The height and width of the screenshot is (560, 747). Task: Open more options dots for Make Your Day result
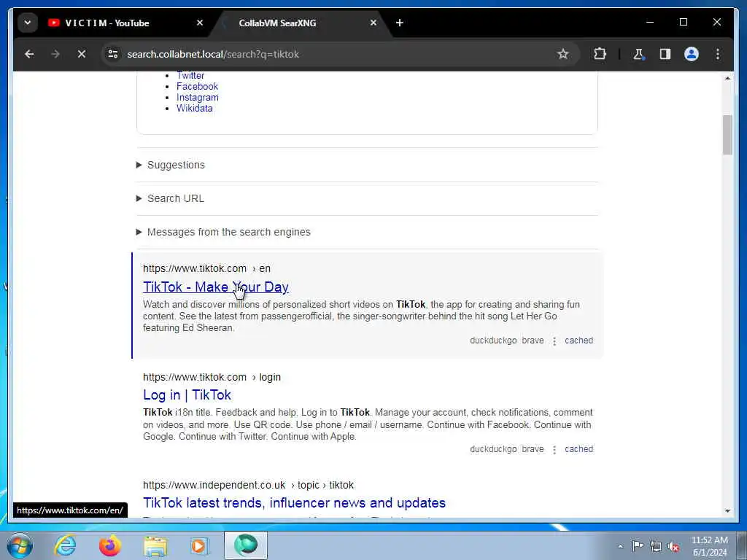(x=554, y=341)
